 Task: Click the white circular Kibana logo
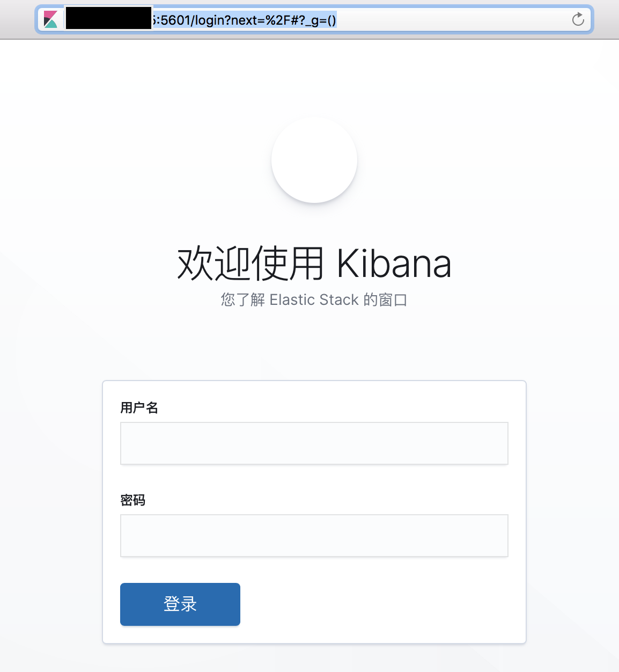(314, 160)
